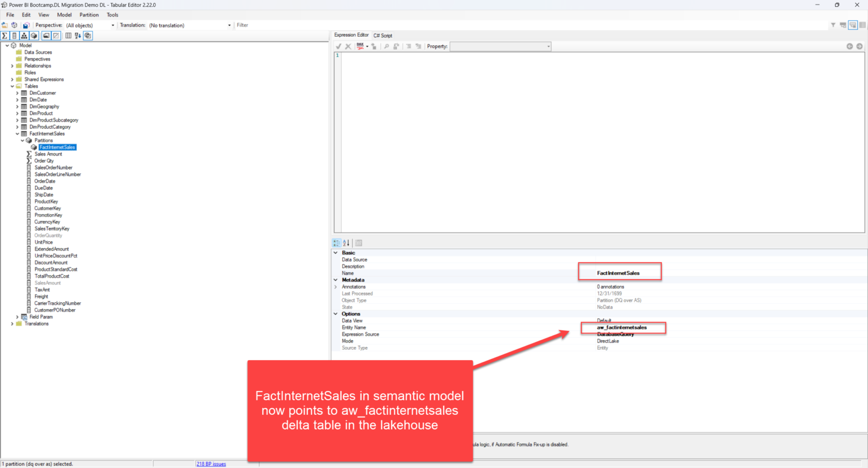Click the accept expression checkmark icon

pyautogui.click(x=338, y=46)
